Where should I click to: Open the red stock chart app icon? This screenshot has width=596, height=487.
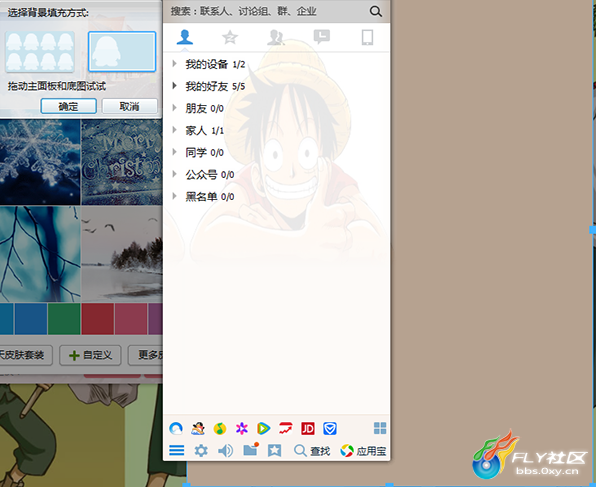(285, 428)
